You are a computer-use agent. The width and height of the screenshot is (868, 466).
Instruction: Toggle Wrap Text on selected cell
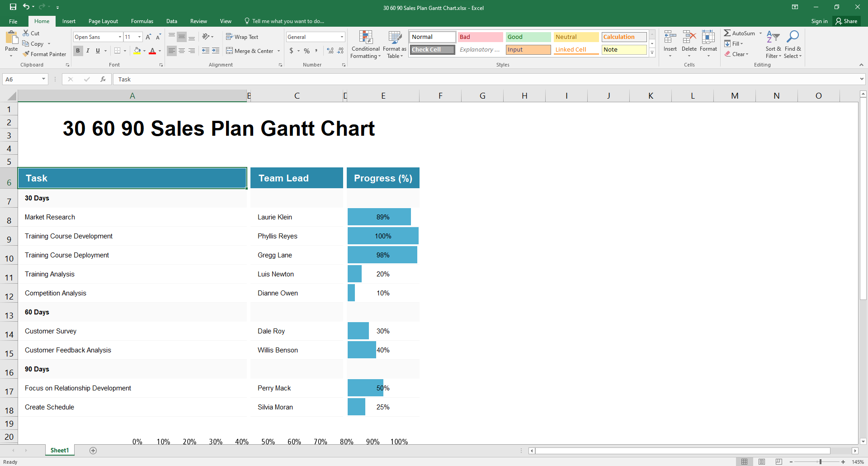pos(242,37)
